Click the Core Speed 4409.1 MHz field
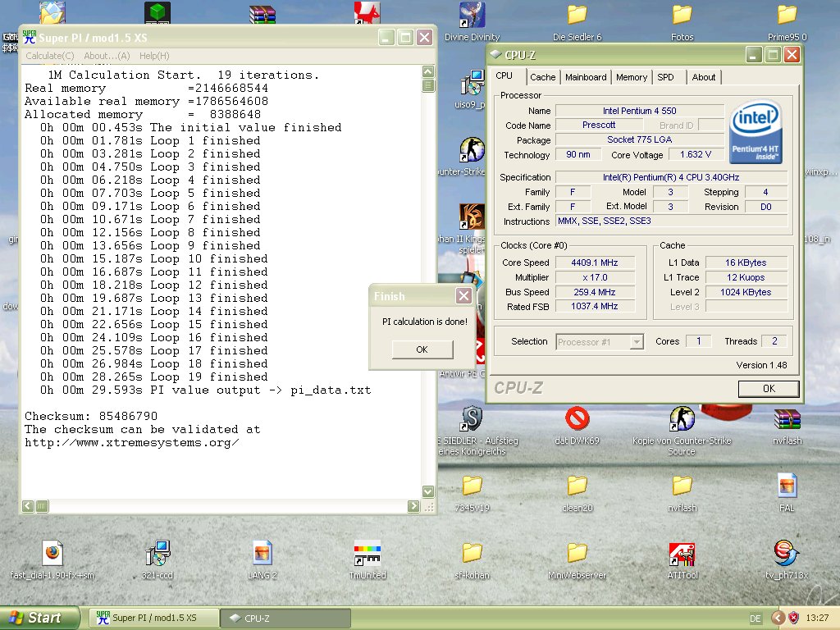 point(595,262)
